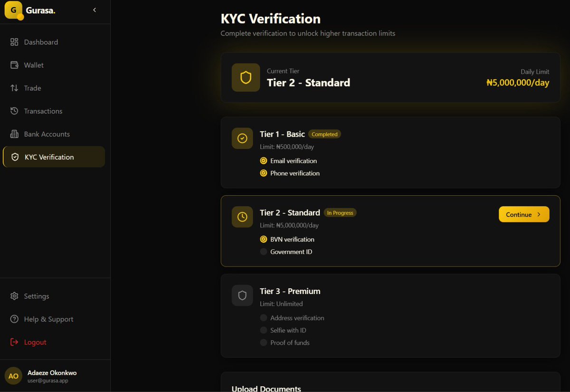
Task: Click the AO user avatar
Action: coord(13,376)
